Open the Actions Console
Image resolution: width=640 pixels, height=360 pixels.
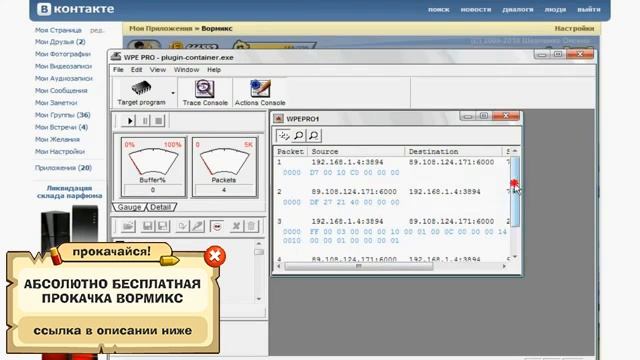[260, 93]
